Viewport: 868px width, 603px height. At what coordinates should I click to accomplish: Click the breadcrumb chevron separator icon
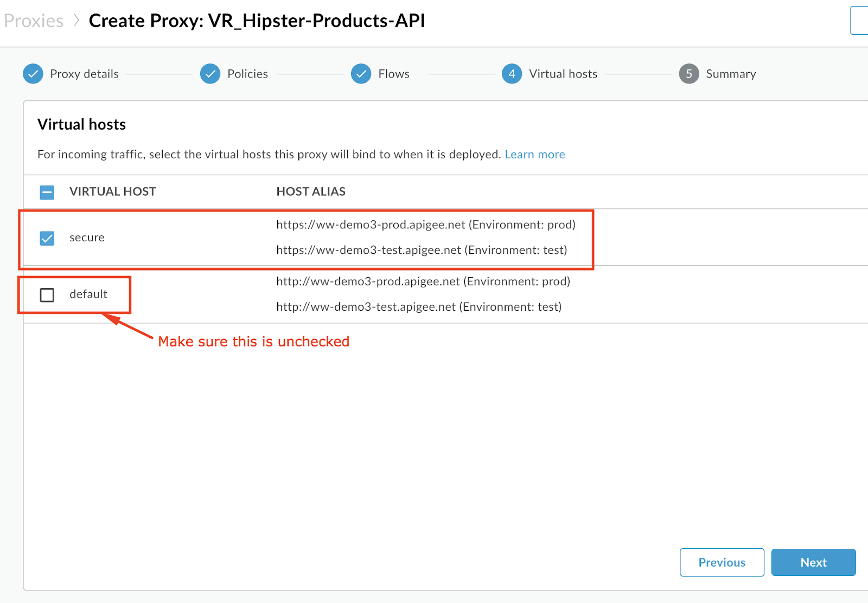[x=76, y=21]
